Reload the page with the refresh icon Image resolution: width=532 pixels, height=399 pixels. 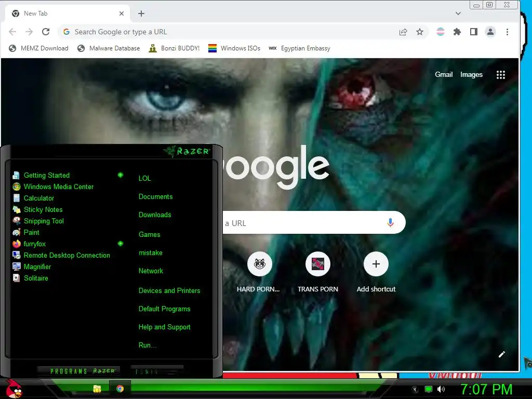[46, 32]
